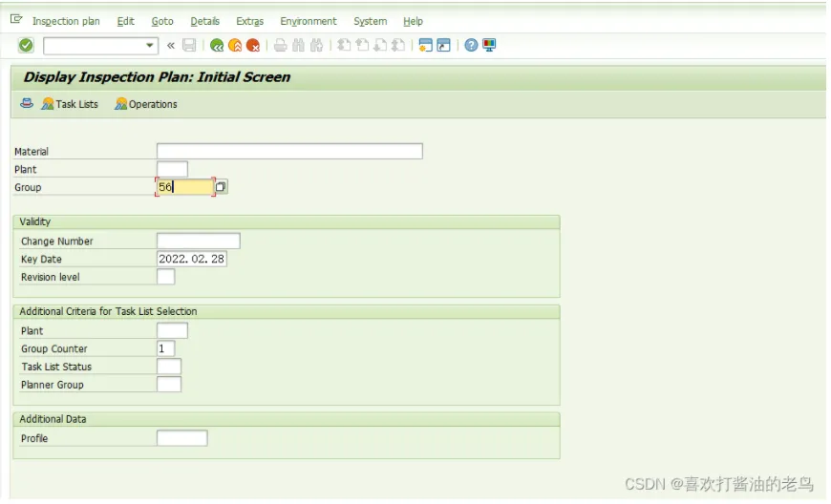Open the System menu
The image size is (831, 504).
coord(370,21)
